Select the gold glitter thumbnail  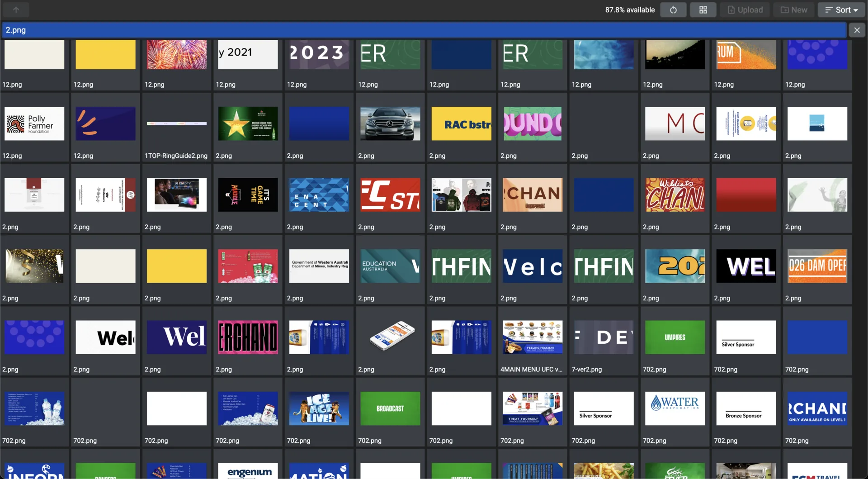point(34,266)
